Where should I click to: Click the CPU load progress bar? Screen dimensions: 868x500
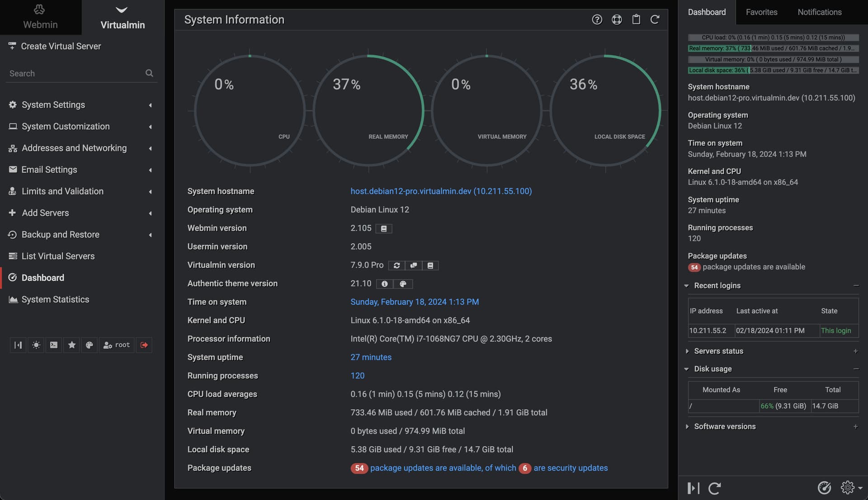pos(773,38)
